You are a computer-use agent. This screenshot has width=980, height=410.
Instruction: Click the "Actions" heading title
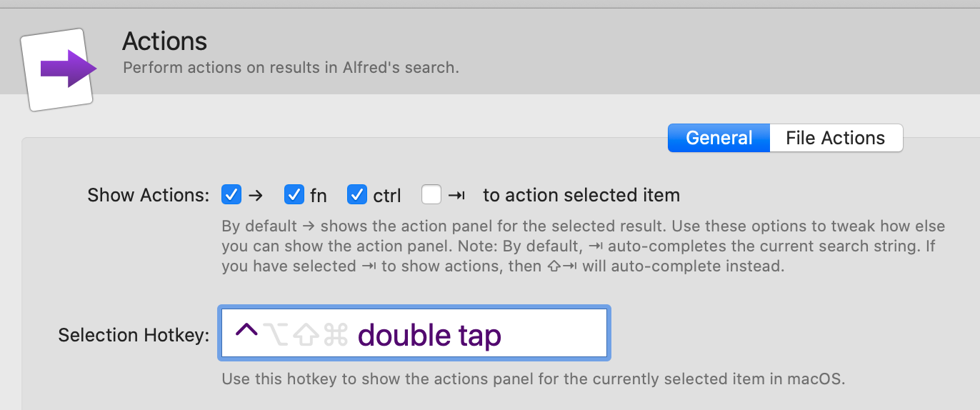164,41
